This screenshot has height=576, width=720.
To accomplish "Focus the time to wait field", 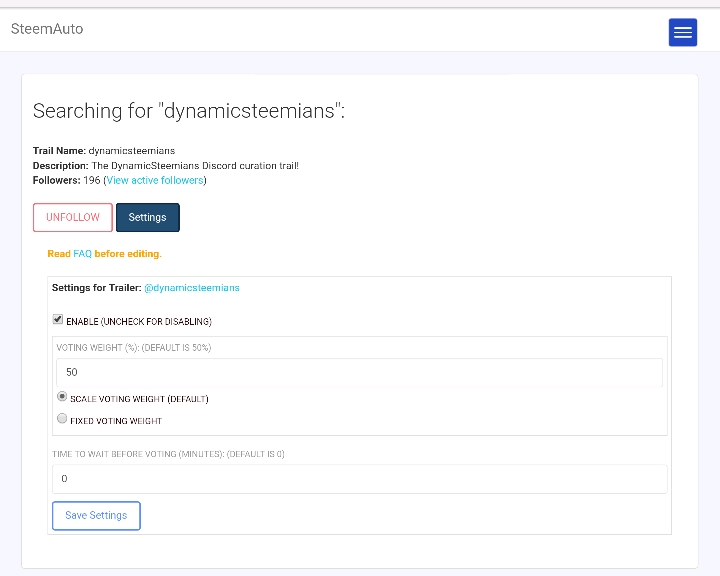I will tap(360, 479).
